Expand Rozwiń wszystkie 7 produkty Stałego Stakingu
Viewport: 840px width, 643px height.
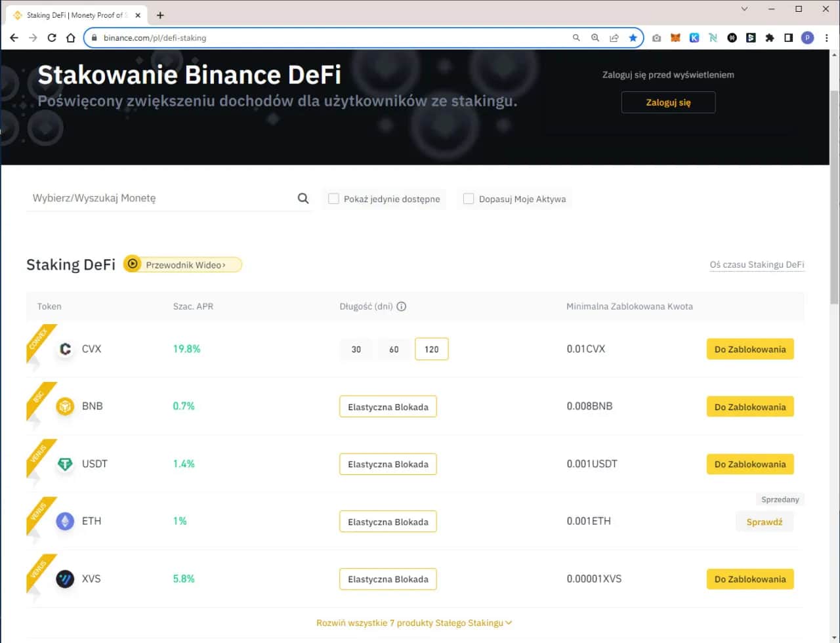pos(414,623)
